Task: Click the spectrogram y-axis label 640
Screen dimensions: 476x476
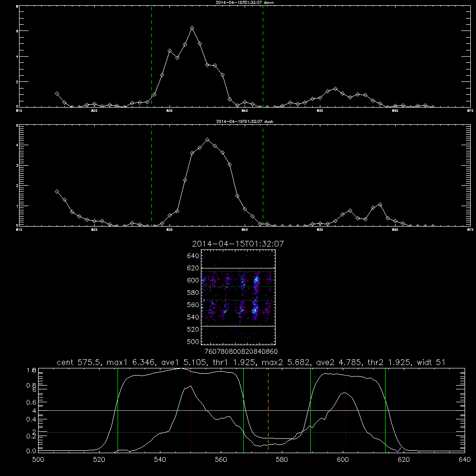Action: 193,256
